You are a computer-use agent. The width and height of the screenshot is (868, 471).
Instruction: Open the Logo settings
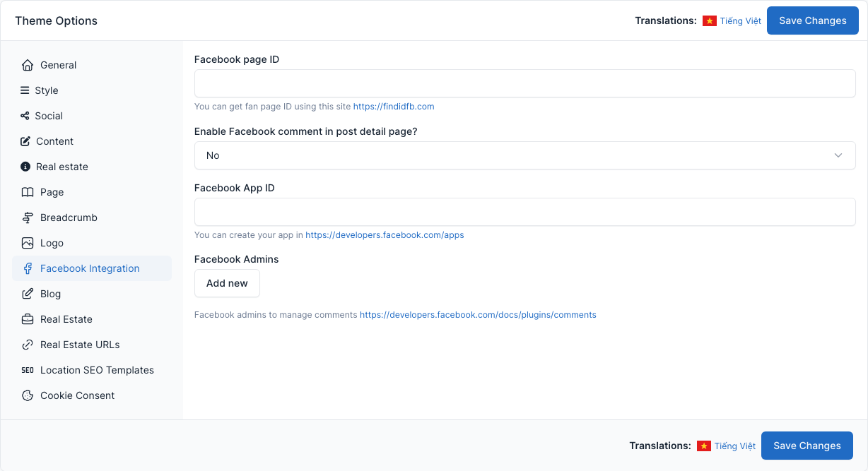click(x=92, y=243)
